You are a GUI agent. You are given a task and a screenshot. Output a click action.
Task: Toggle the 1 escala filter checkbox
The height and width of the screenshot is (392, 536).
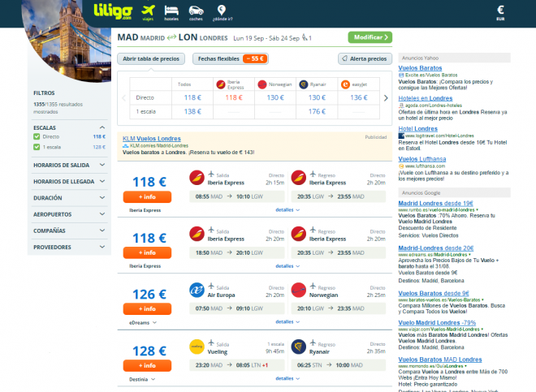[37, 147]
